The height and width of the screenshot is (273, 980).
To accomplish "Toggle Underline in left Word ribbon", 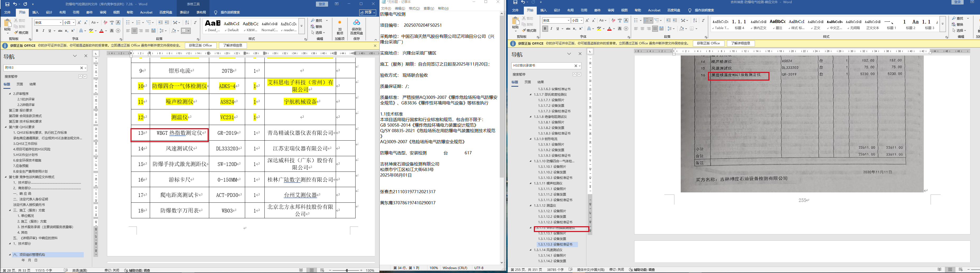I will (x=50, y=31).
